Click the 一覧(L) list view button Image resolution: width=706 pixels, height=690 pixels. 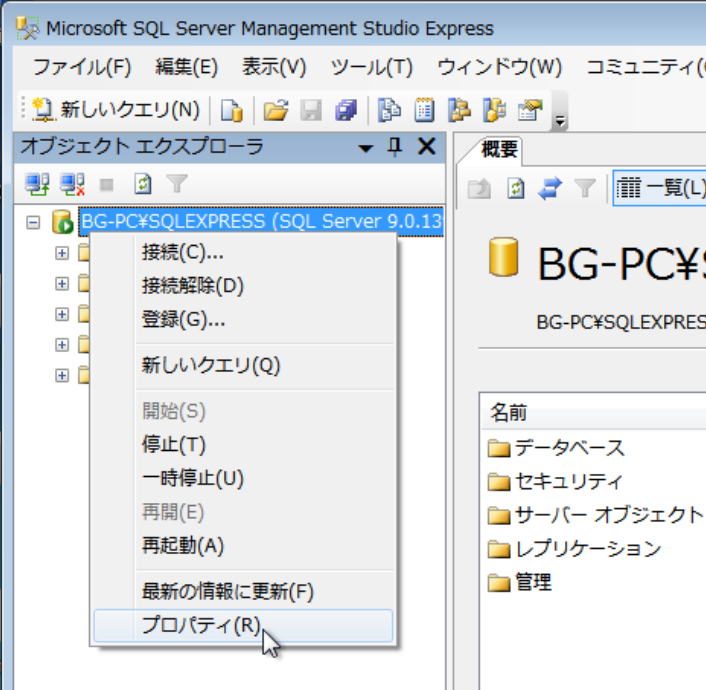660,188
